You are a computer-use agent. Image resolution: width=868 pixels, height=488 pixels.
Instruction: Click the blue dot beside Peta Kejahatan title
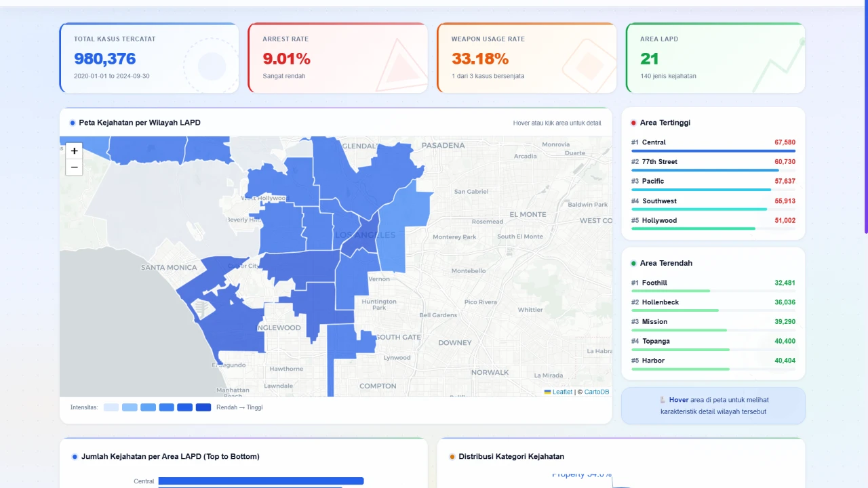tap(73, 123)
